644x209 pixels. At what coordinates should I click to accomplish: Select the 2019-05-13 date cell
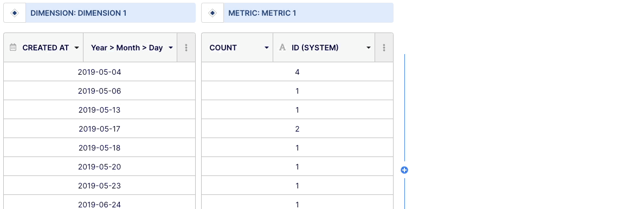pyautogui.click(x=99, y=109)
